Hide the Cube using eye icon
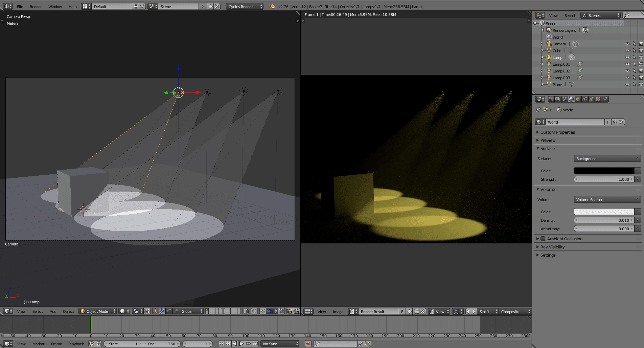 click(627, 50)
